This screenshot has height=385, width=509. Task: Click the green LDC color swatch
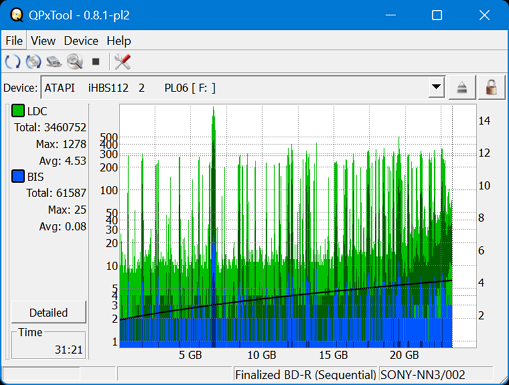(18, 111)
